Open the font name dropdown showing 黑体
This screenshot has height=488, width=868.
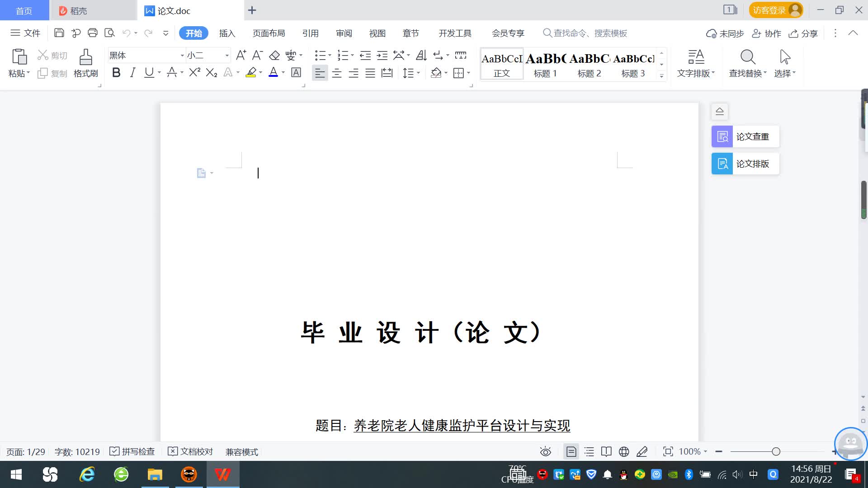click(x=182, y=56)
